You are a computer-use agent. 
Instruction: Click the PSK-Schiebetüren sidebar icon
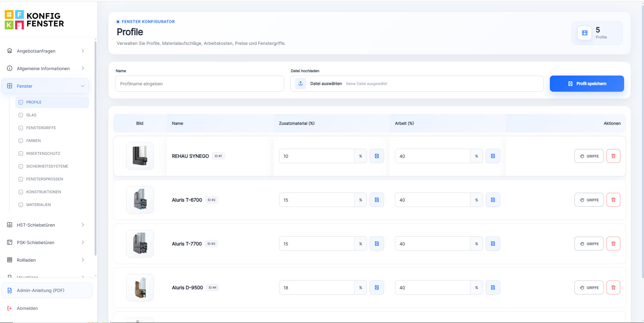click(10, 242)
